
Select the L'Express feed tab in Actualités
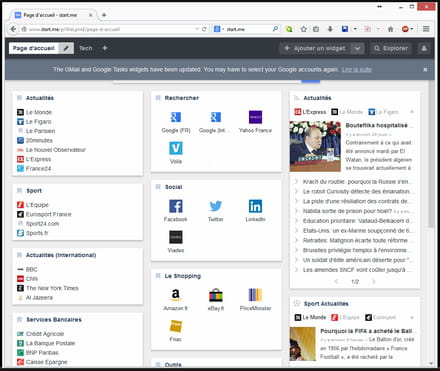pos(310,112)
